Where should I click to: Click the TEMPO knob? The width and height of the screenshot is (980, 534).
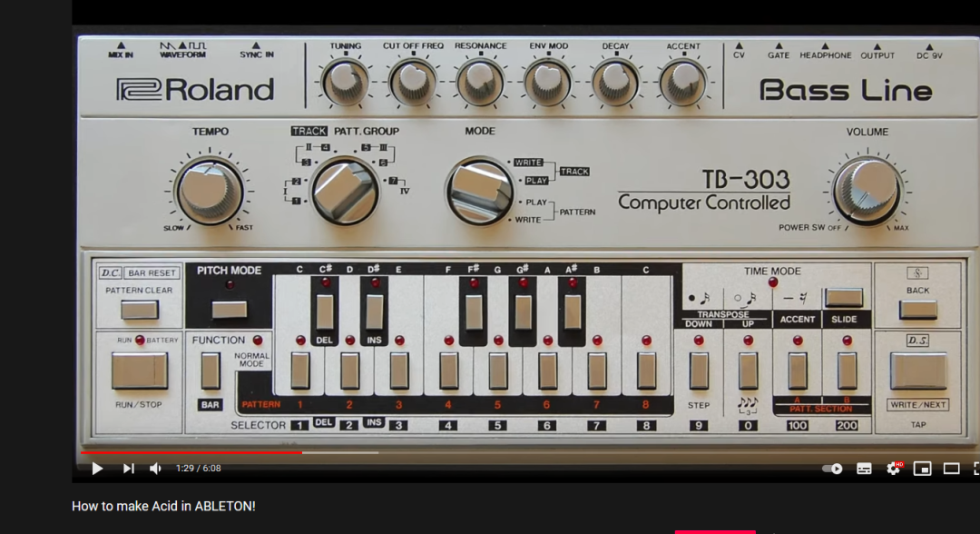(x=210, y=191)
